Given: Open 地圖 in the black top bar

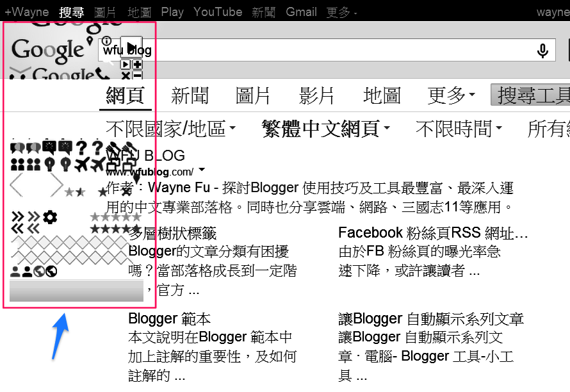Looking at the screenshot, I should [x=139, y=12].
